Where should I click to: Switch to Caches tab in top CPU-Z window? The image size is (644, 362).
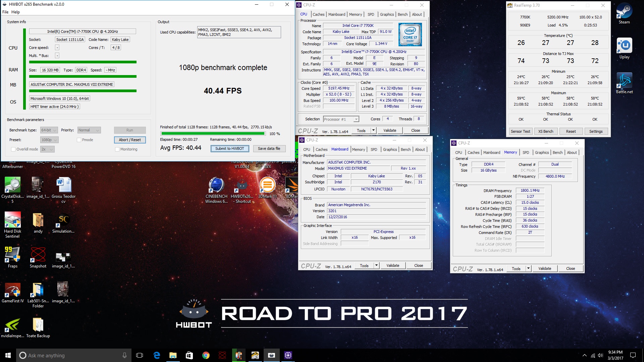pos(318,14)
